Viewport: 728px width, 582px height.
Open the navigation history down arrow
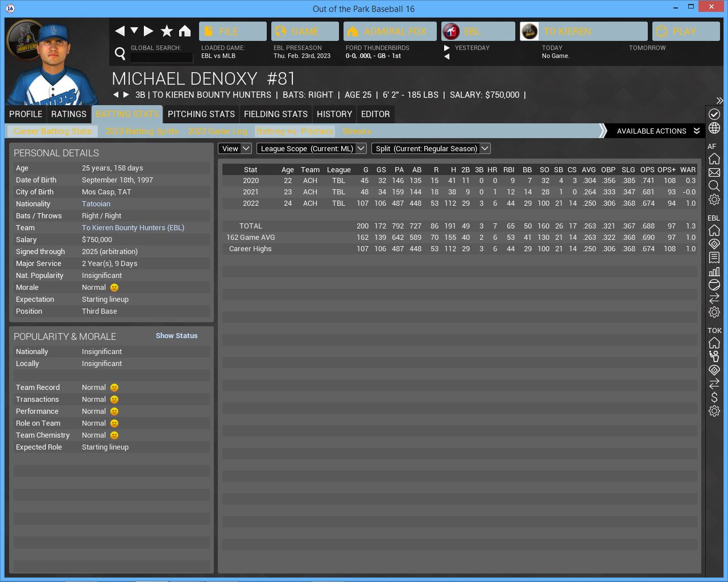pos(134,31)
